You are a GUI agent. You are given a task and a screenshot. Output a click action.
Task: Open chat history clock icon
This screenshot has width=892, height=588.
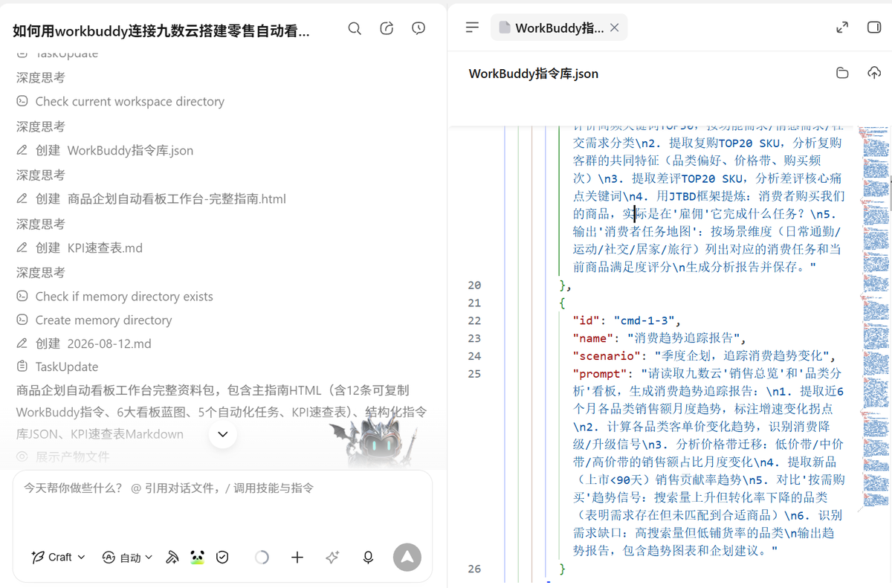[x=418, y=28]
